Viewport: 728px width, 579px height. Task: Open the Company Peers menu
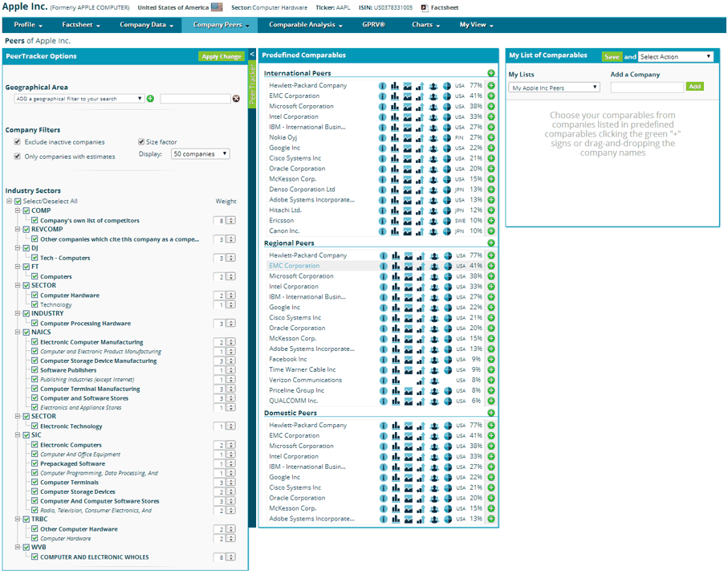pos(222,25)
